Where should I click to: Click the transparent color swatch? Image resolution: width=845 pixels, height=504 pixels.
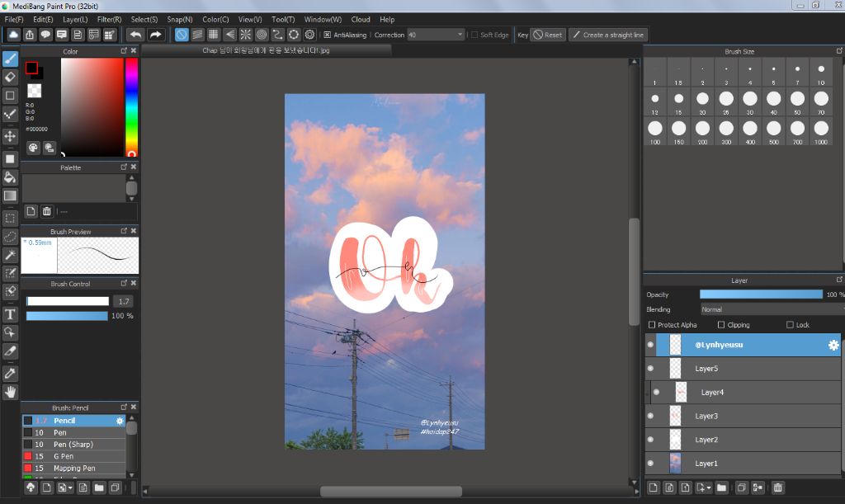(34, 91)
